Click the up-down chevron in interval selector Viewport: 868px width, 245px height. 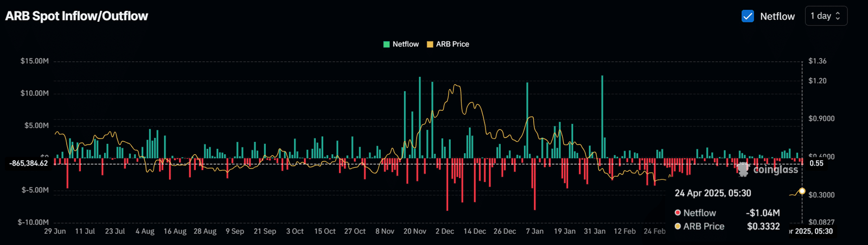coord(838,16)
